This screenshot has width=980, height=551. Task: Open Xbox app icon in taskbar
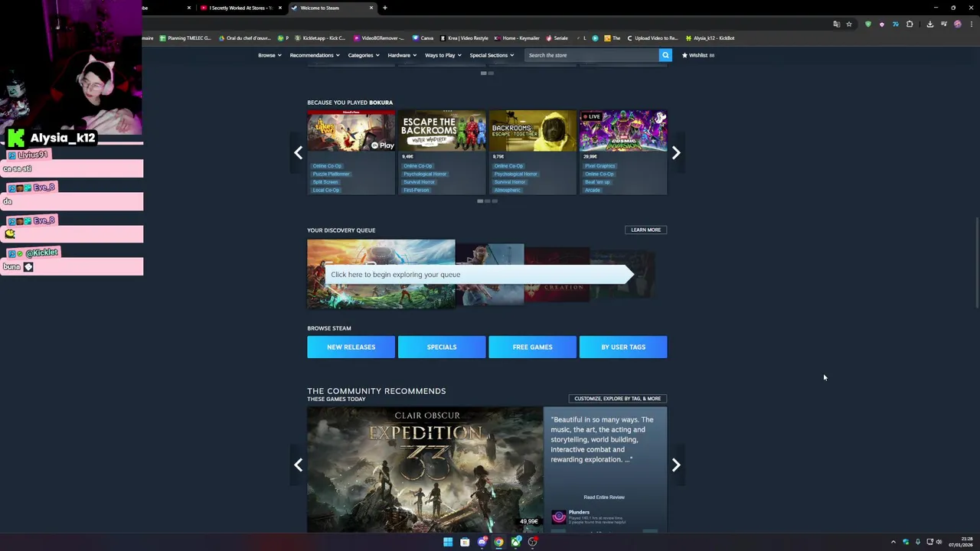(516, 542)
